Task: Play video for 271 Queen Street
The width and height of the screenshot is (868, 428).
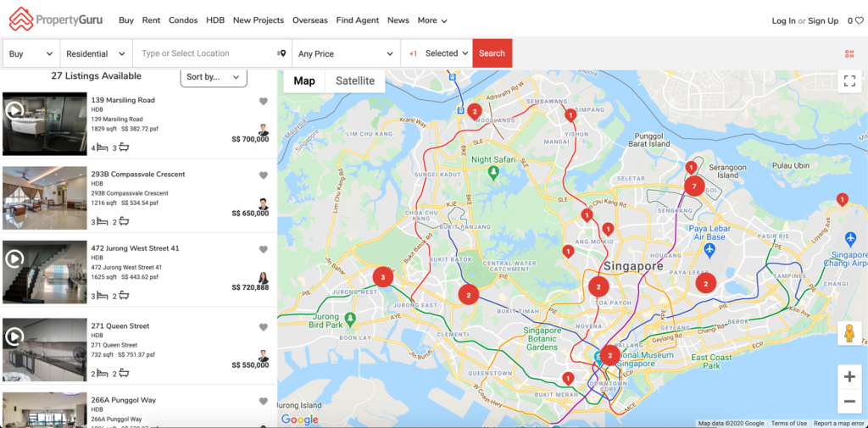Action: point(14,336)
